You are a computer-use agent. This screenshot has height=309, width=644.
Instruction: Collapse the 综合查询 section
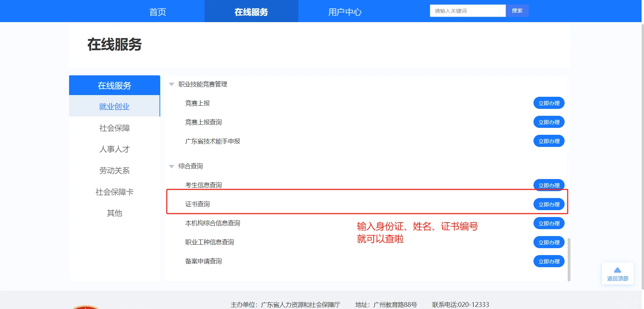pos(171,167)
